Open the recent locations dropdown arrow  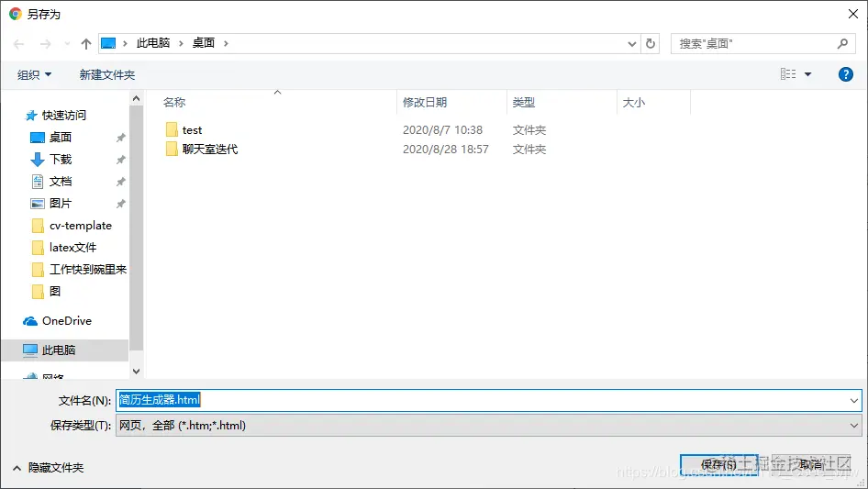click(67, 43)
